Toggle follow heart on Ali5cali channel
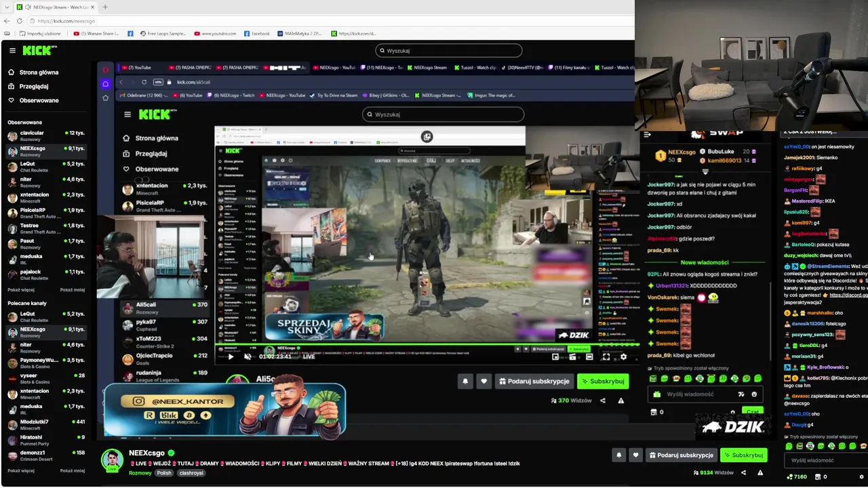868x488 pixels. pyautogui.click(x=484, y=381)
